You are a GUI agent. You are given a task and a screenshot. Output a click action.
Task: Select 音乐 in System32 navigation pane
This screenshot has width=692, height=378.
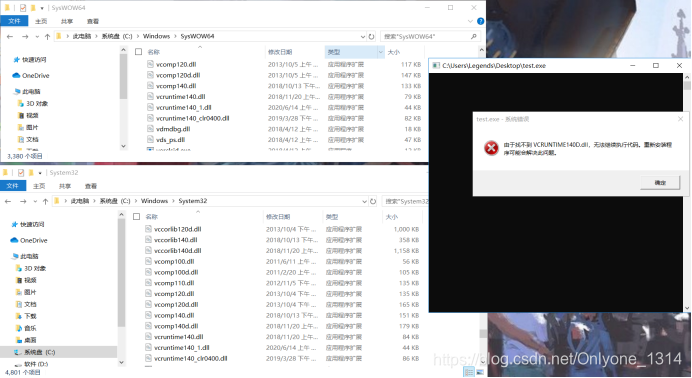(26, 328)
